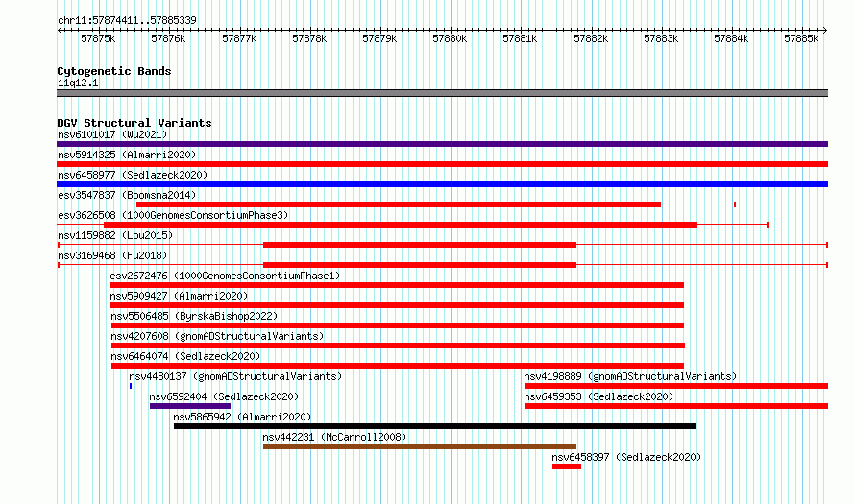Screen dimensions: 855x504
Task: Select the esv3547837 red variant bar
Action: tap(399, 204)
